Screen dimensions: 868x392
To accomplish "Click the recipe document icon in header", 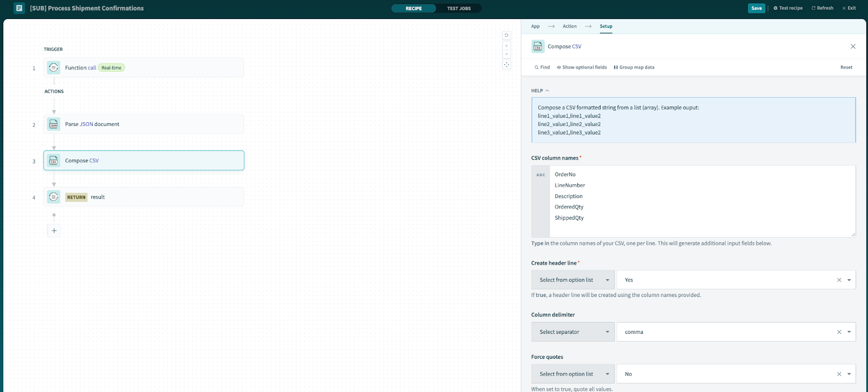I will click(x=19, y=8).
